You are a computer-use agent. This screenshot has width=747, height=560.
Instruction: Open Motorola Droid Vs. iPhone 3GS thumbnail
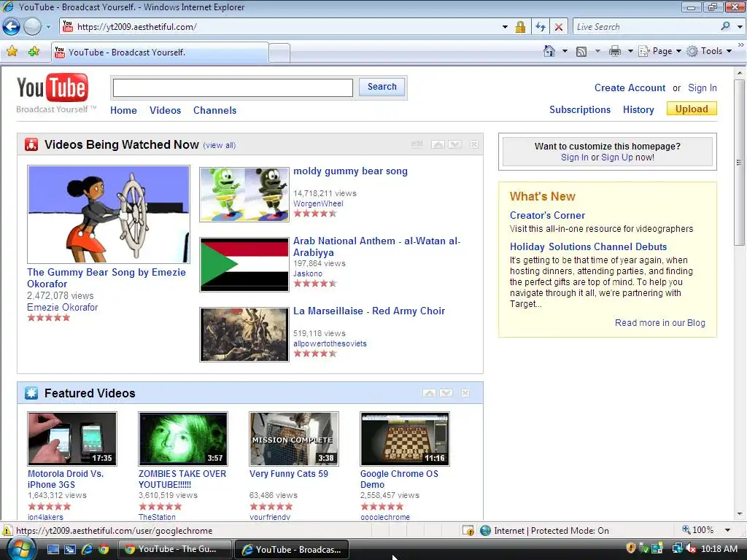click(x=72, y=438)
